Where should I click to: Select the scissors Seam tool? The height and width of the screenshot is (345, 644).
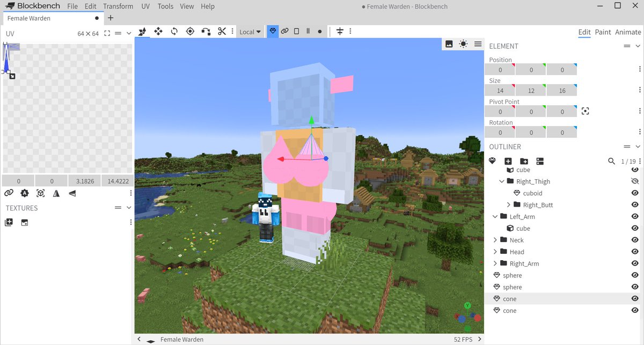[x=222, y=32]
